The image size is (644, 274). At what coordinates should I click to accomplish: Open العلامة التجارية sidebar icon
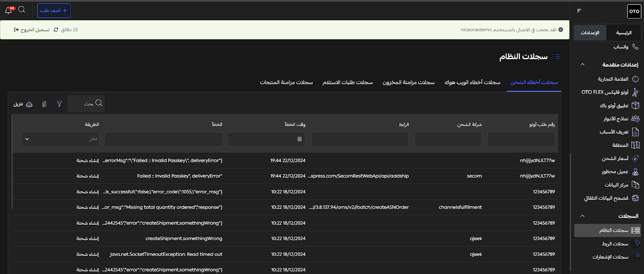pyautogui.click(x=636, y=79)
